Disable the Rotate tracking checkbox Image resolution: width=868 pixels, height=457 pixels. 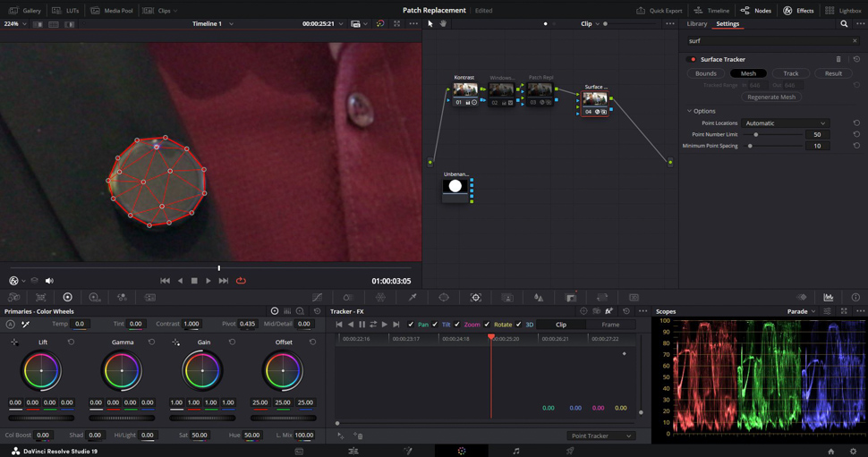pyautogui.click(x=488, y=325)
